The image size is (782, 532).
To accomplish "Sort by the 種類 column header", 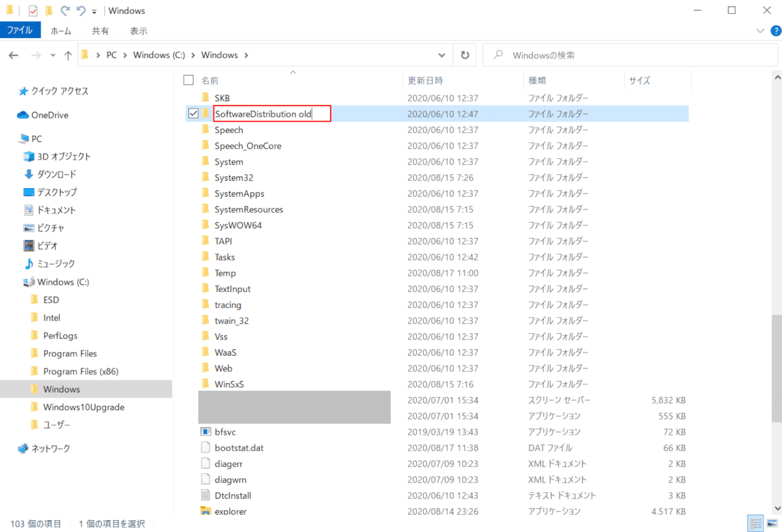I will [x=537, y=80].
